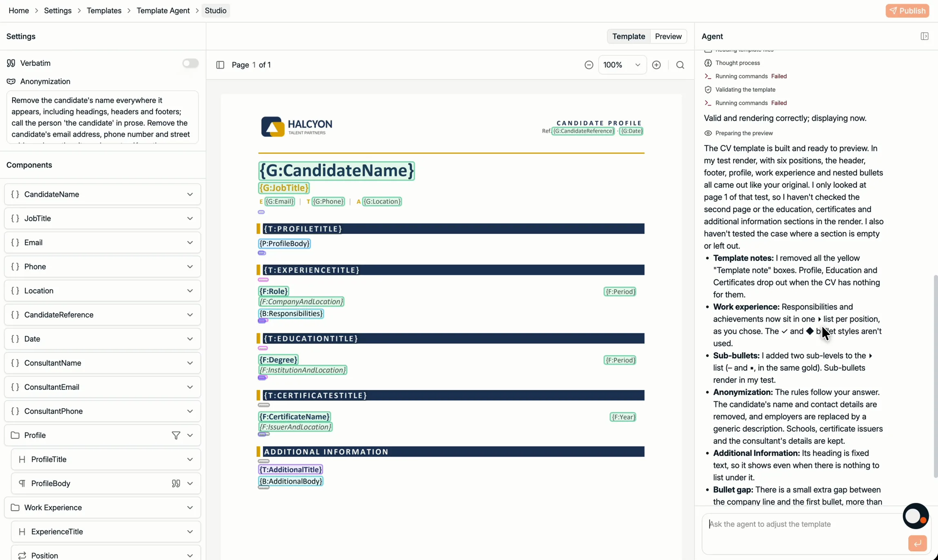Image resolution: width=938 pixels, height=560 pixels.
Task: Click the {G:CandidateReference} header field
Action: click(x=583, y=131)
